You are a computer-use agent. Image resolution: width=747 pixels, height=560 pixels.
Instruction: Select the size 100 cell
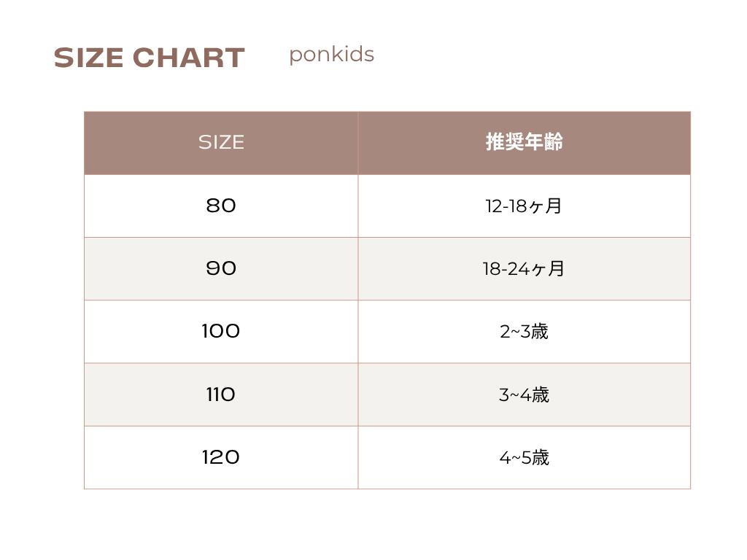[221, 332]
